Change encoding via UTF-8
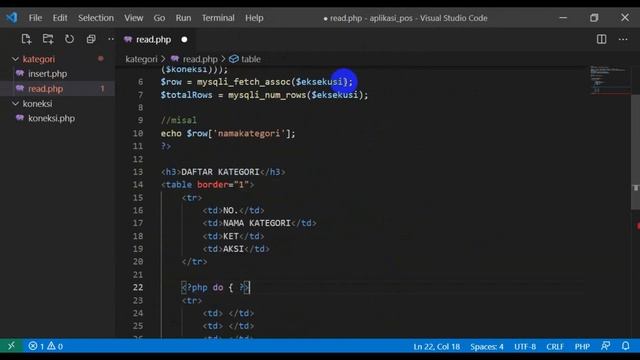 (525, 347)
